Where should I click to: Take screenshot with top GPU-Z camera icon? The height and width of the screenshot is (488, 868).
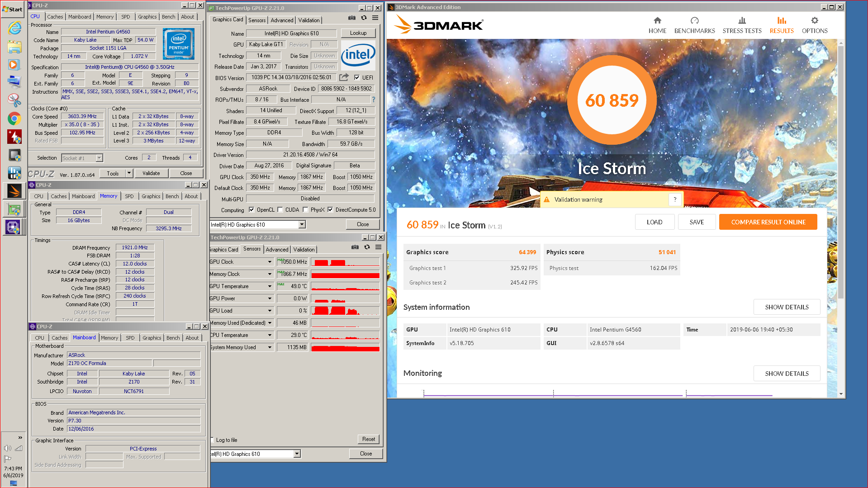[351, 18]
